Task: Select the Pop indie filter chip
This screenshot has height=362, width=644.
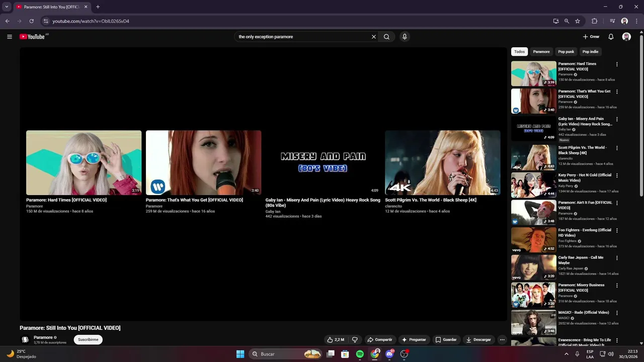Action: [x=591, y=52]
